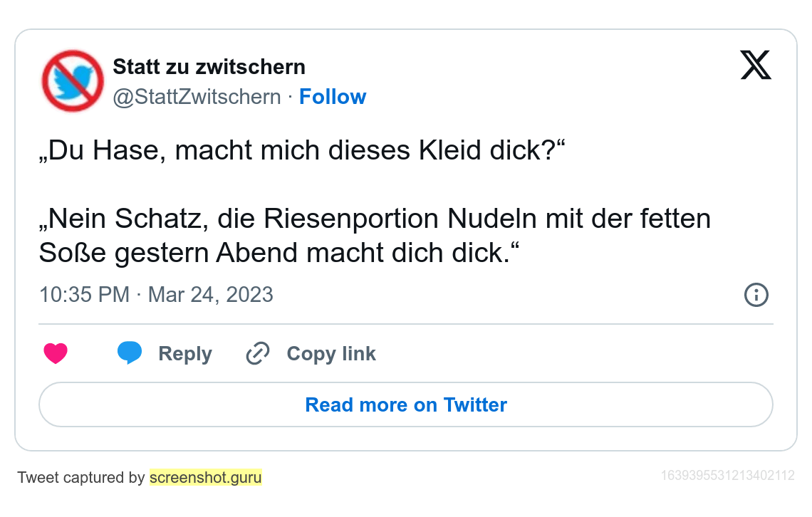Screen dimensions: 812x517
Task: Click the "Tweet captured by" caption text
Action: [81, 477]
